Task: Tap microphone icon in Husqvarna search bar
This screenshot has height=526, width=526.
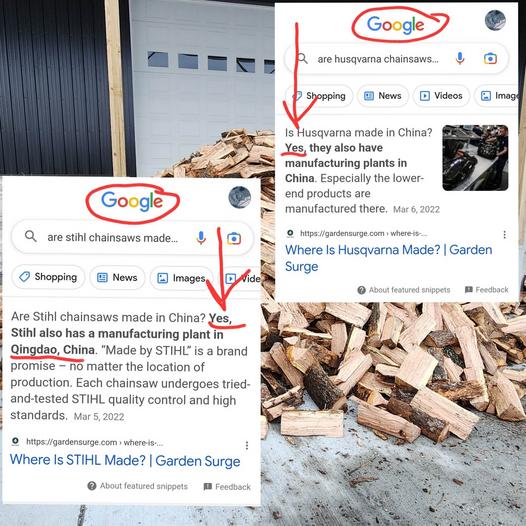Action: (460, 58)
